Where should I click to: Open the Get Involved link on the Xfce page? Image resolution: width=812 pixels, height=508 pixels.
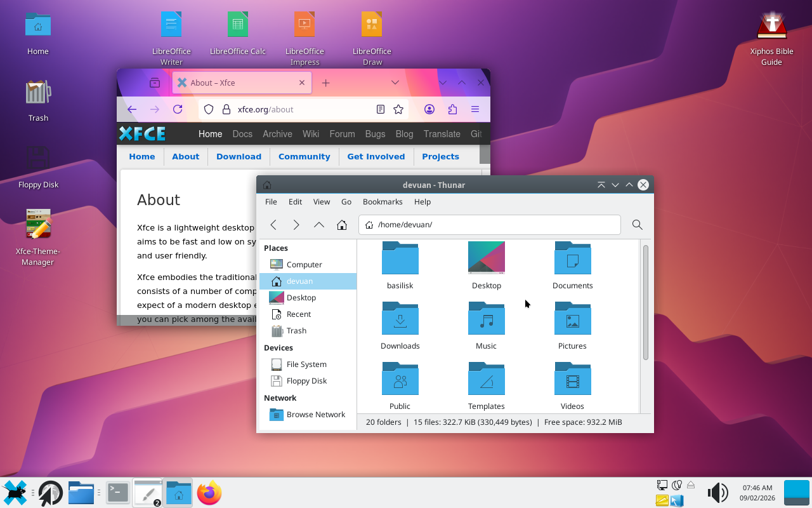coord(376,157)
